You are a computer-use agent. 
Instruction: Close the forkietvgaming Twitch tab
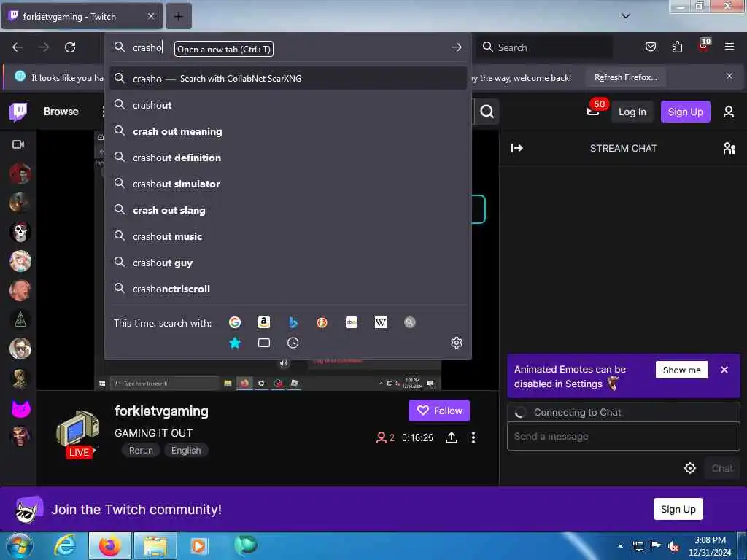[150, 16]
